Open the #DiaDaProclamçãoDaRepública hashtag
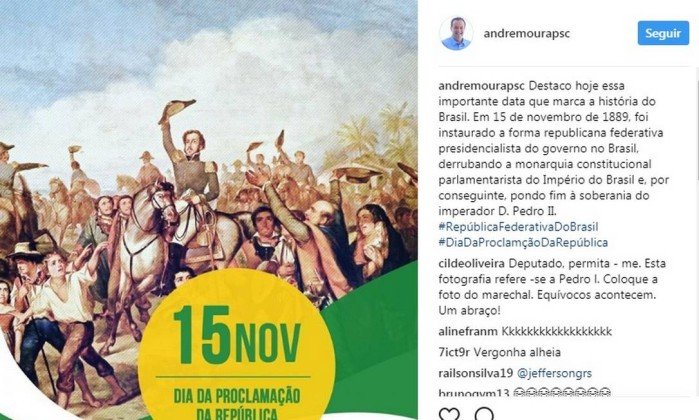The width and height of the screenshot is (699, 420). (x=523, y=243)
